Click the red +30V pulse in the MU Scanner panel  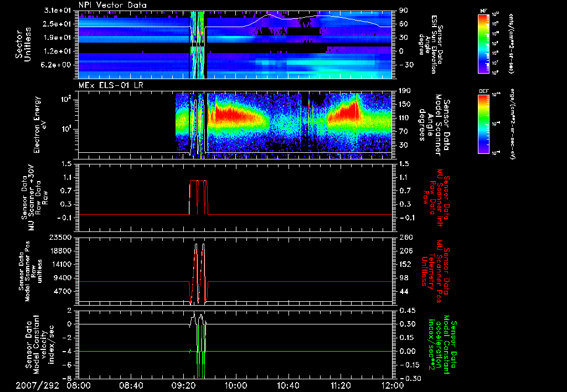tap(199, 197)
